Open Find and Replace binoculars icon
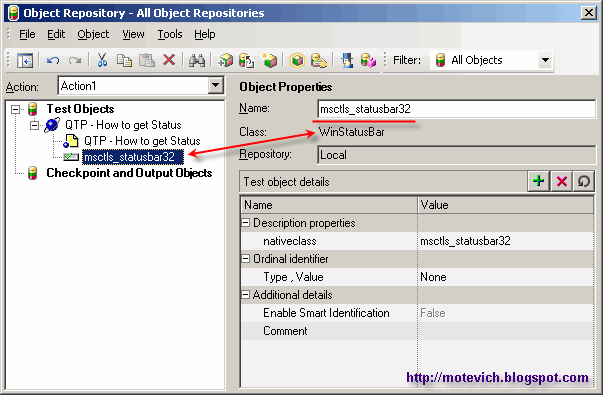 197,60
